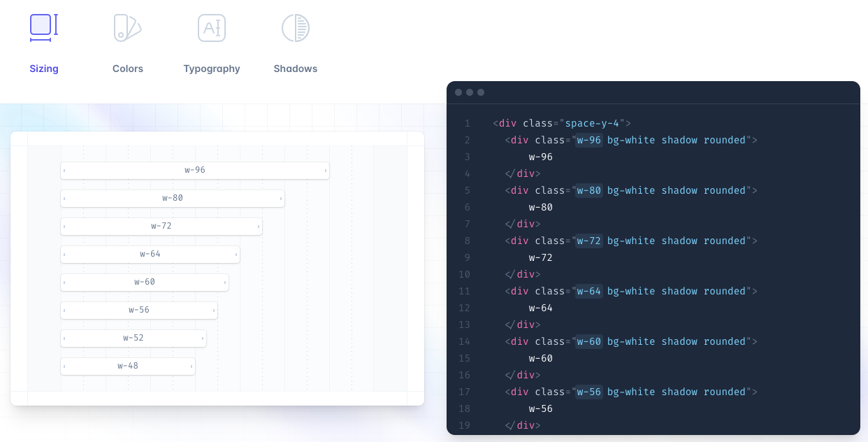Pick the w-64 preview box
This screenshot has height=442, width=868.
[x=150, y=254]
